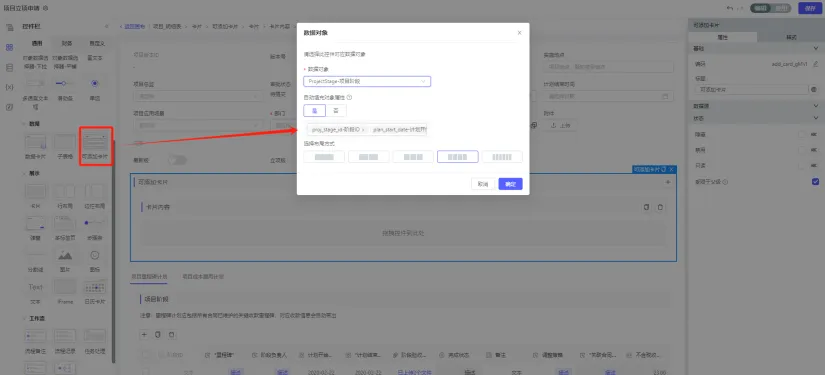Select the 图标 smiley icon widget in the palette

[95, 259]
